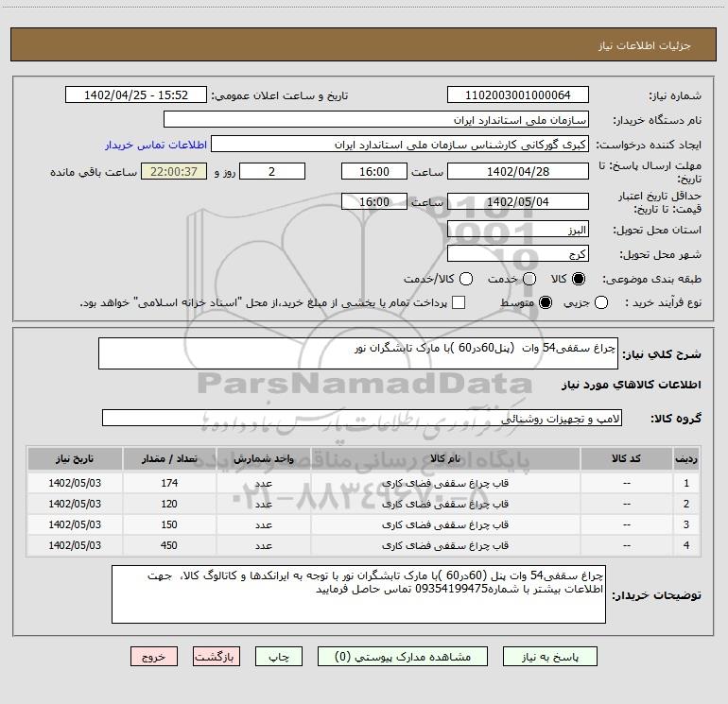This screenshot has width=728, height=704.
Task: Select the کالا/خدمت radio button
Action: pyautogui.click(x=466, y=279)
